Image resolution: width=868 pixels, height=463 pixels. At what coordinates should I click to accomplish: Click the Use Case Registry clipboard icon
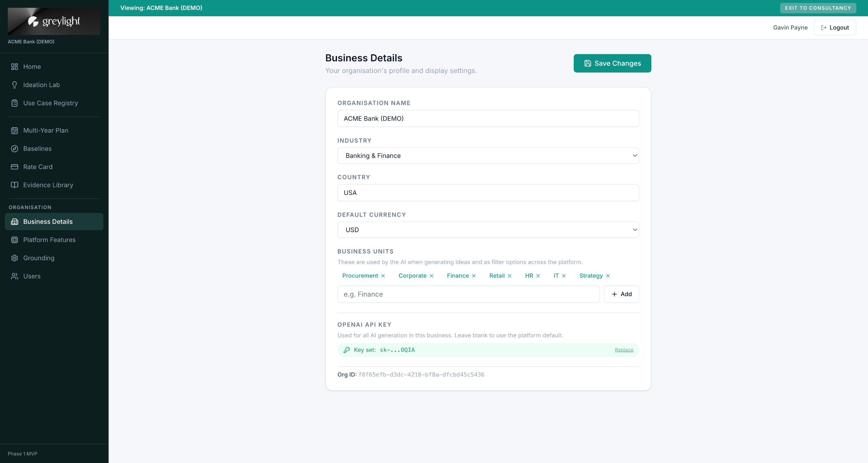pyautogui.click(x=14, y=103)
